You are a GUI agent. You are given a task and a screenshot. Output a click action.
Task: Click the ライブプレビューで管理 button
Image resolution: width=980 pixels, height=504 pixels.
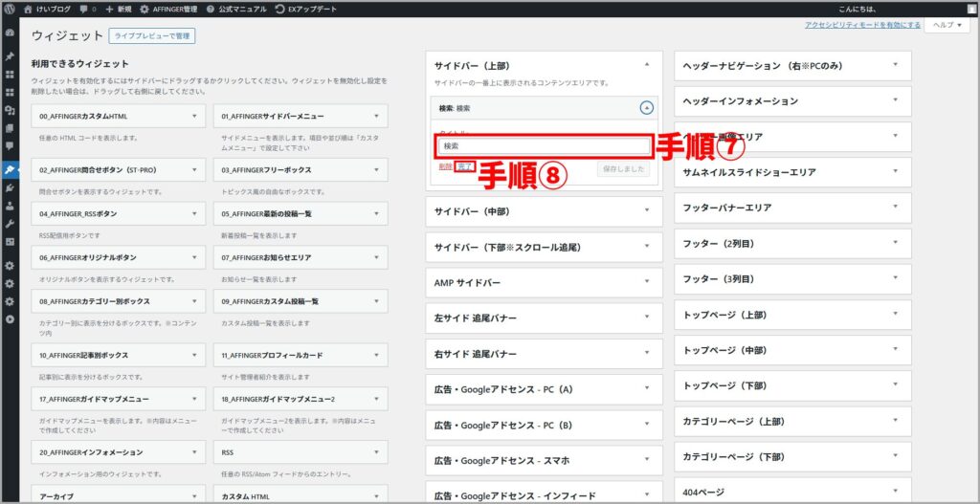152,36
